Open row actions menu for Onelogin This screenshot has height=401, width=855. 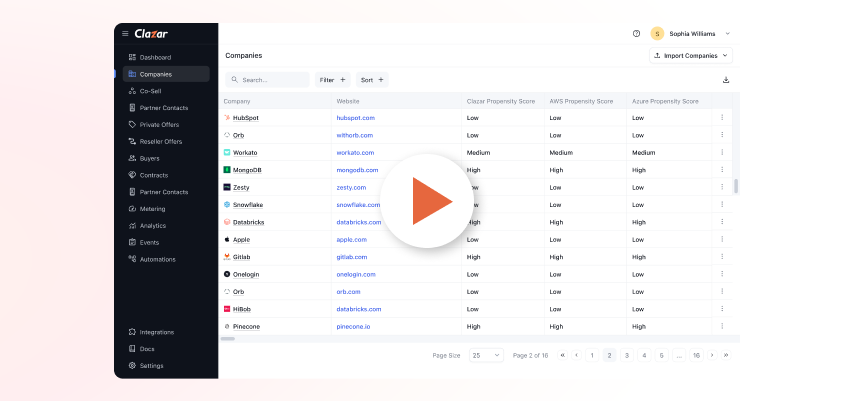(x=722, y=274)
